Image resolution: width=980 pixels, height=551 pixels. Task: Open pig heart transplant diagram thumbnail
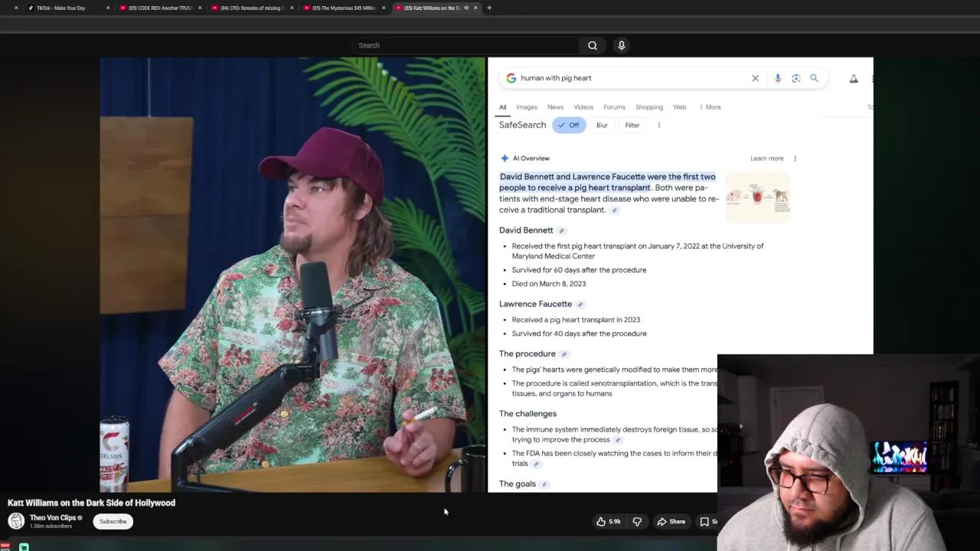click(x=757, y=197)
